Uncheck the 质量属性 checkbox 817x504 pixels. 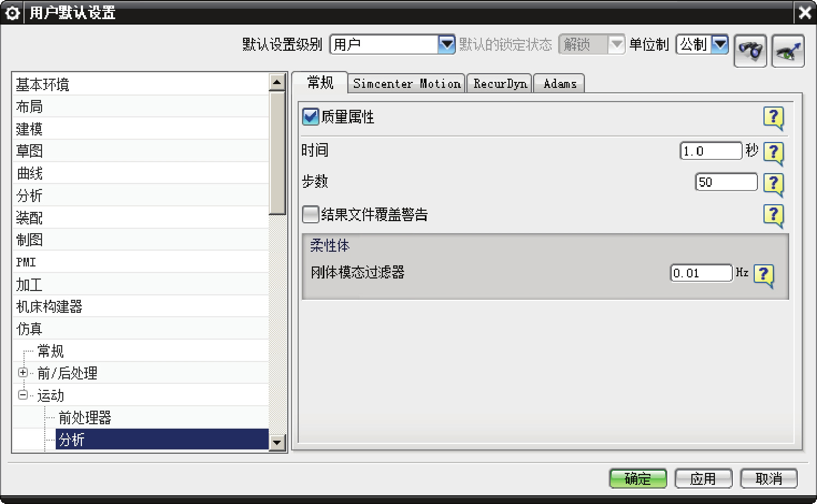(311, 117)
